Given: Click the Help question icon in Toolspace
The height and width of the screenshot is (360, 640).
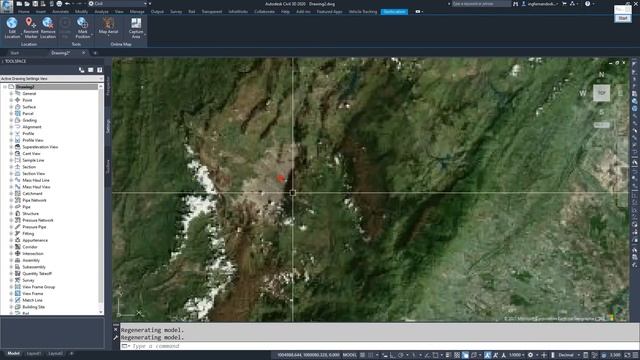Looking at the screenshot, I should coord(100,70).
